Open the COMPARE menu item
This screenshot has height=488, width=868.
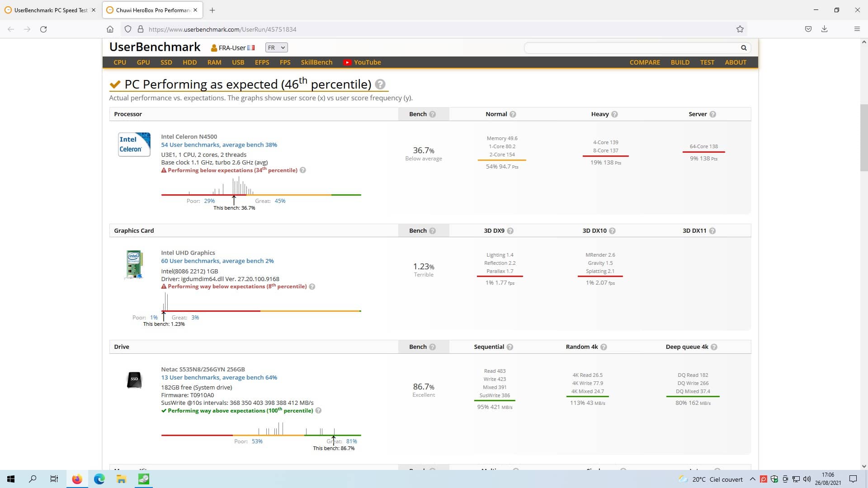click(645, 62)
